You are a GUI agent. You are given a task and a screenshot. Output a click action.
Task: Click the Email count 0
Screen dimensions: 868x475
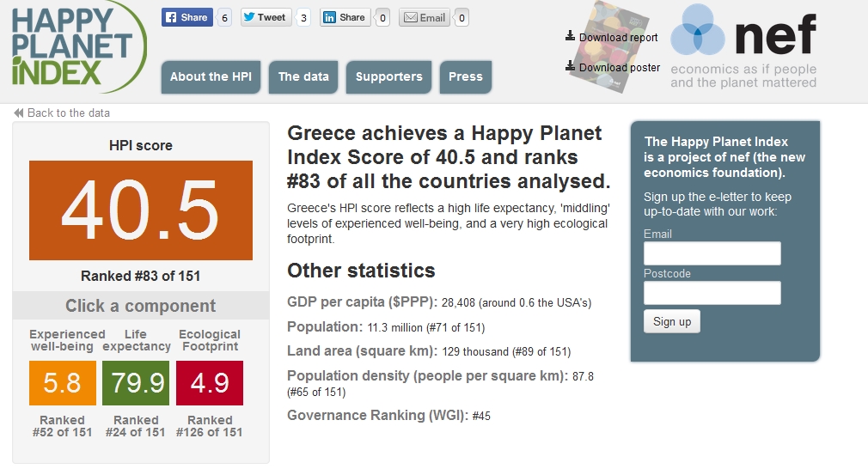point(462,18)
